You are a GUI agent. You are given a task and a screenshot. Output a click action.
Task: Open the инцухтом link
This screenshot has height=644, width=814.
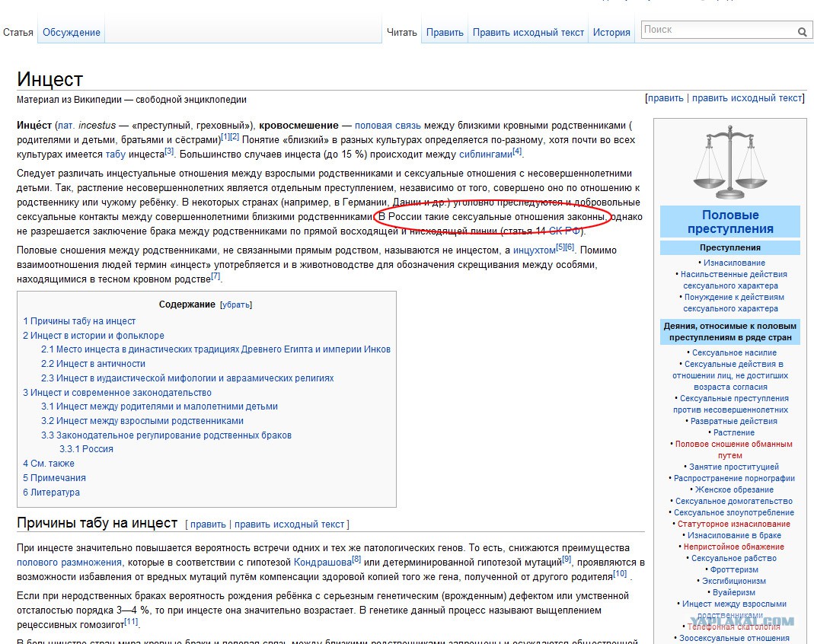pyautogui.click(x=534, y=250)
